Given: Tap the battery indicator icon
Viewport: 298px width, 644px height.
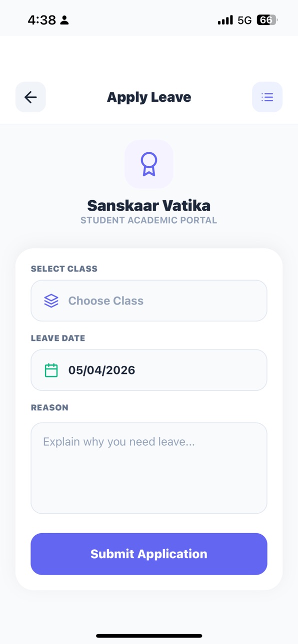Looking at the screenshot, I should [267, 20].
